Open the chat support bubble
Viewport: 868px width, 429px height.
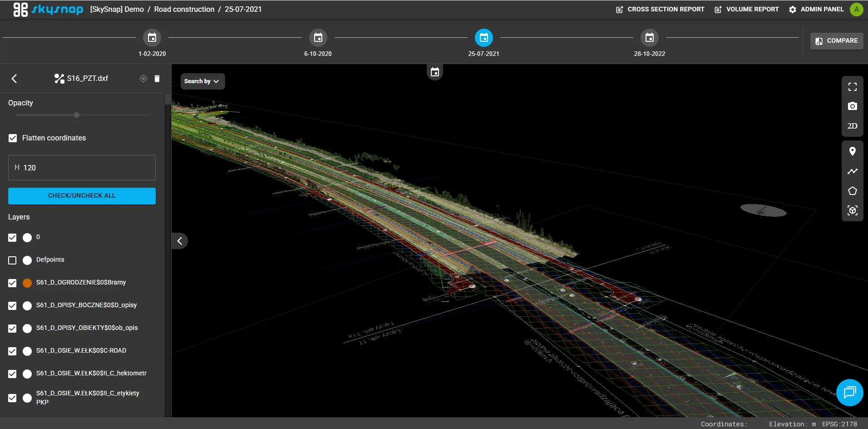tap(849, 392)
